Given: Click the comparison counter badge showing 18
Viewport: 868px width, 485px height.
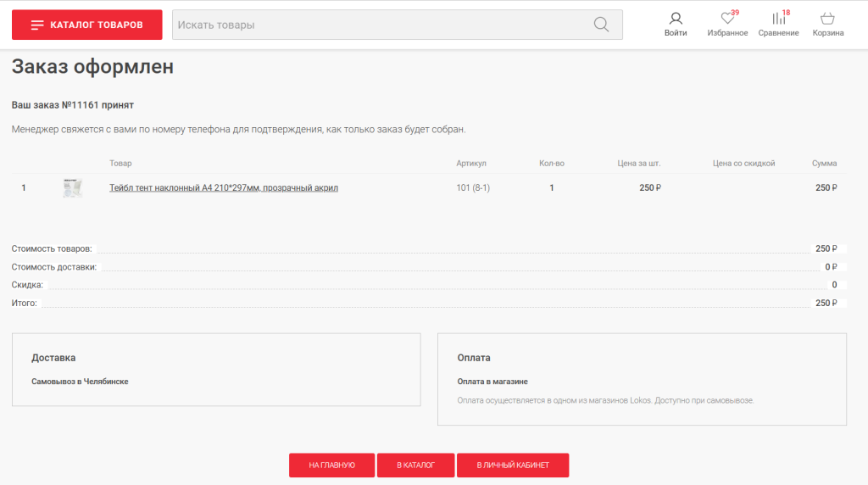Looking at the screenshot, I should pos(786,12).
